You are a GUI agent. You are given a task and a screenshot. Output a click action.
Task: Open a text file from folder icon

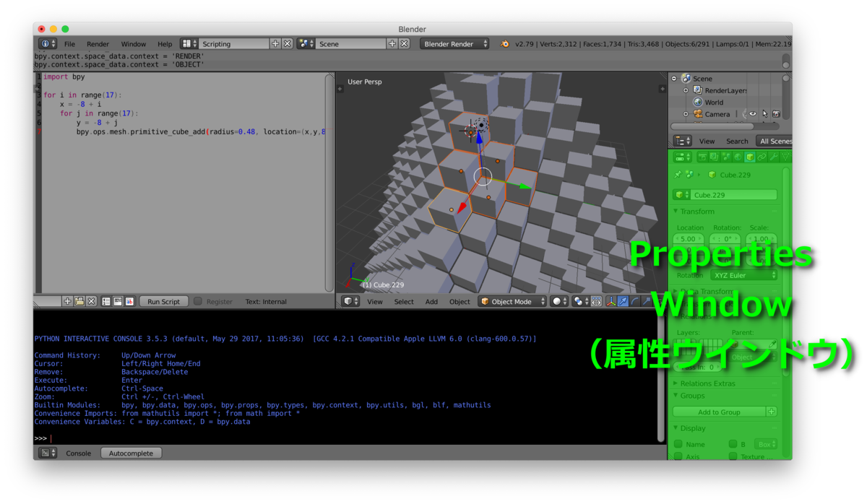click(x=79, y=301)
